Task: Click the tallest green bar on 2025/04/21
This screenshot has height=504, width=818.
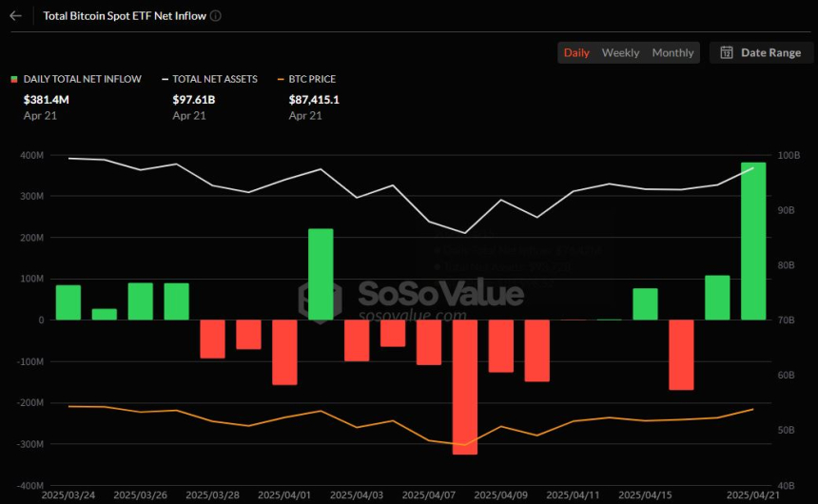Action: (752, 242)
